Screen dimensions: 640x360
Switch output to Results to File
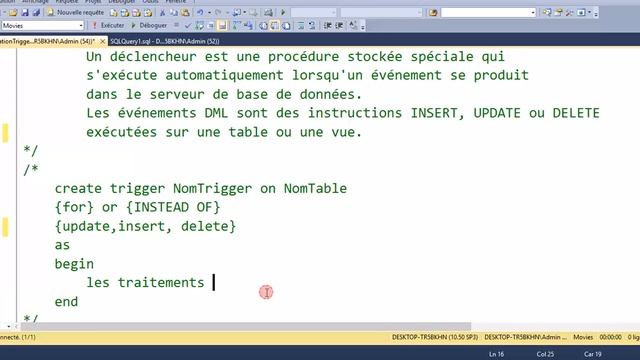pos(286,25)
